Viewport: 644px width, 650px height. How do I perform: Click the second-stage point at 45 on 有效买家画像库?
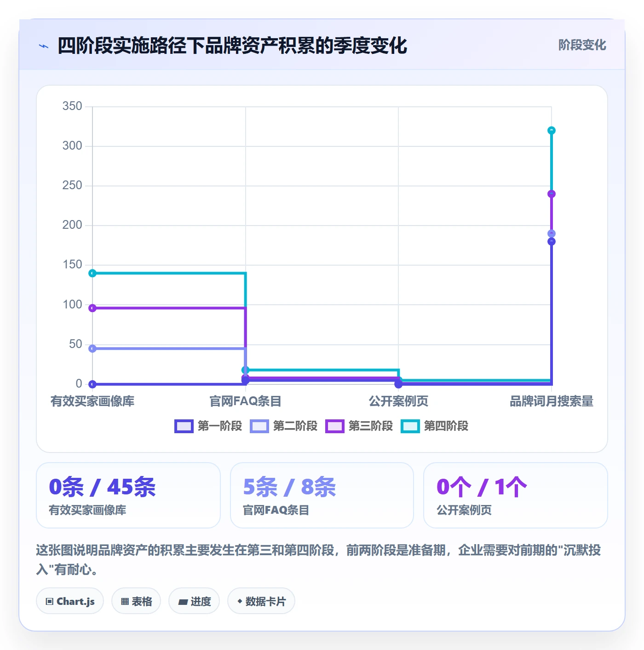92,348
